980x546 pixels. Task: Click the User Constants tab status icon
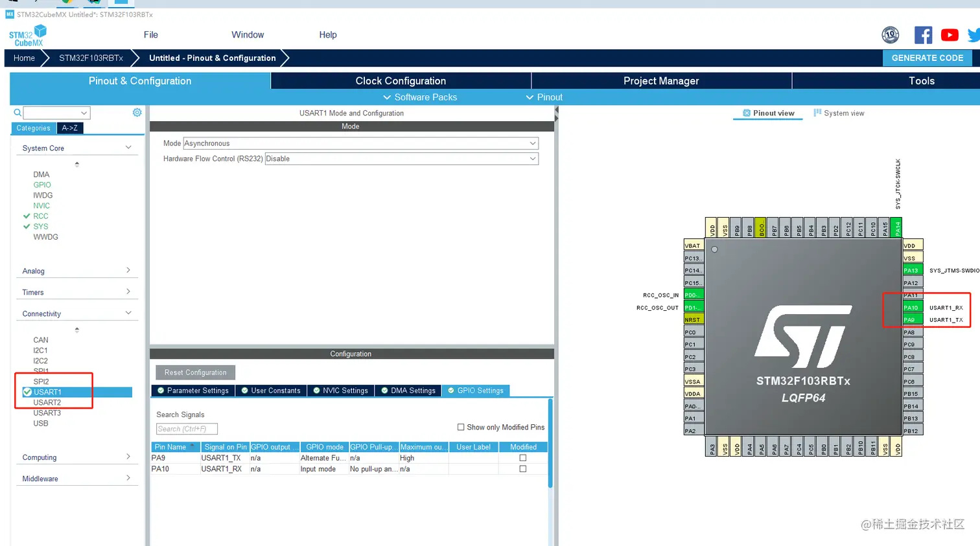(244, 391)
